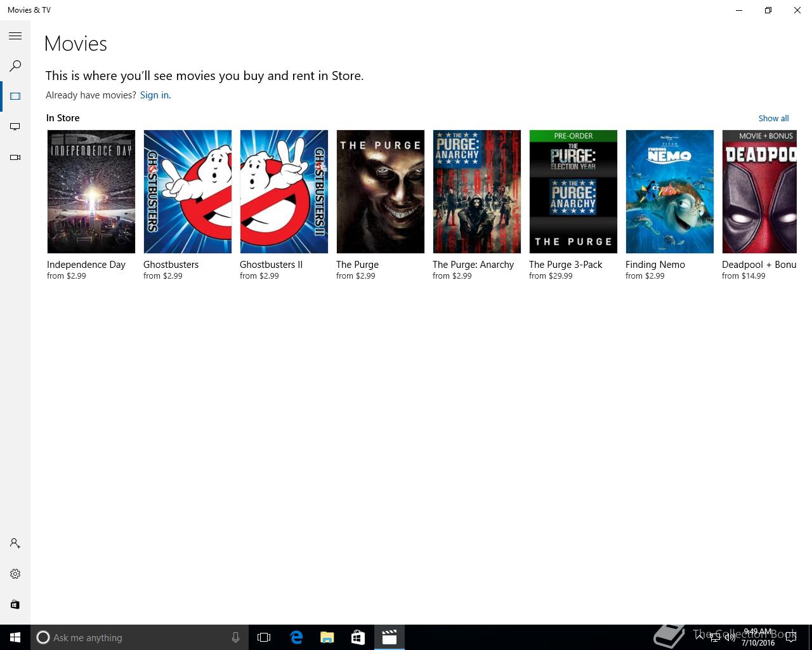Open the Ghostbusters II poster

284,192
